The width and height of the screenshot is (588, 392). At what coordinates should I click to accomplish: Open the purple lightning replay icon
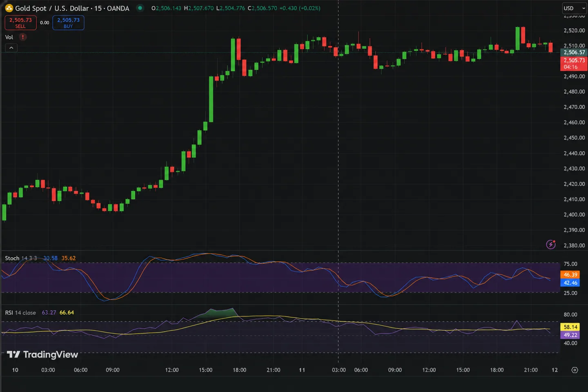point(551,244)
